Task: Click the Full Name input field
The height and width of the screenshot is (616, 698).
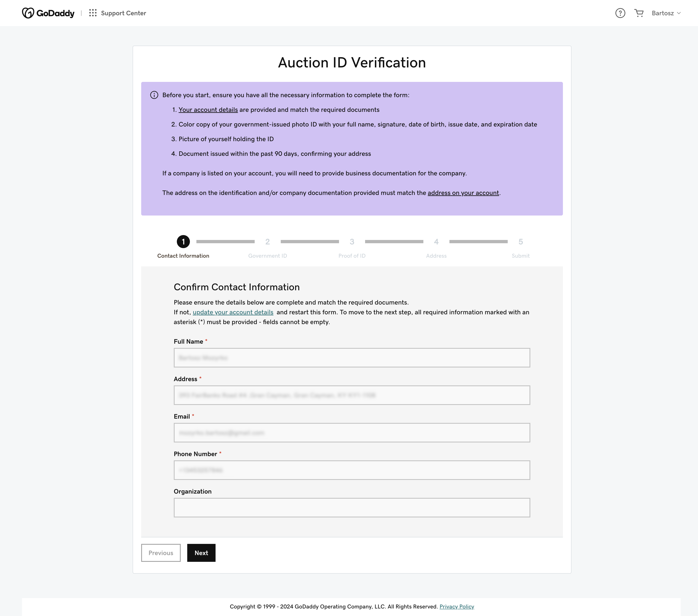Action: click(351, 357)
